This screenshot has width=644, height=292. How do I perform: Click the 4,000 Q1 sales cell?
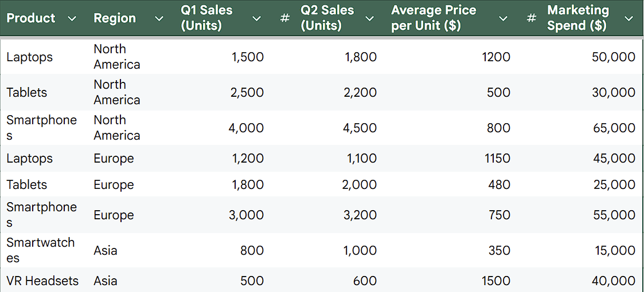[x=247, y=128]
